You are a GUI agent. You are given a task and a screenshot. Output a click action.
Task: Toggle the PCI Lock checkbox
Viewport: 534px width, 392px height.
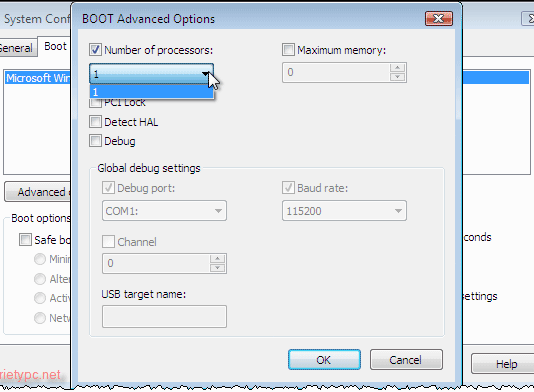[95, 102]
